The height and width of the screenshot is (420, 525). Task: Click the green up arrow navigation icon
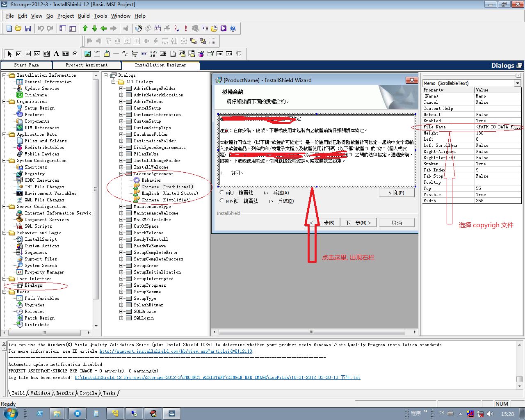coord(85,29)
